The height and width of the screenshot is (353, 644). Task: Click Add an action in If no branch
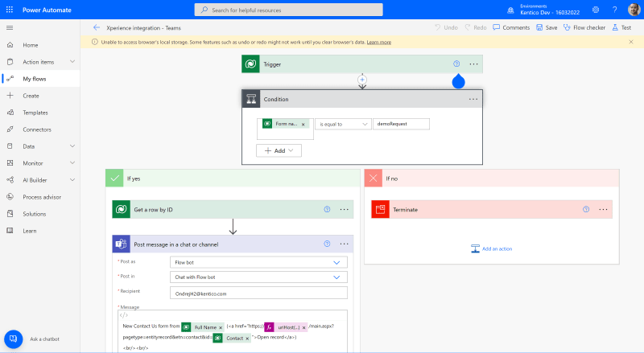[492, 248]
